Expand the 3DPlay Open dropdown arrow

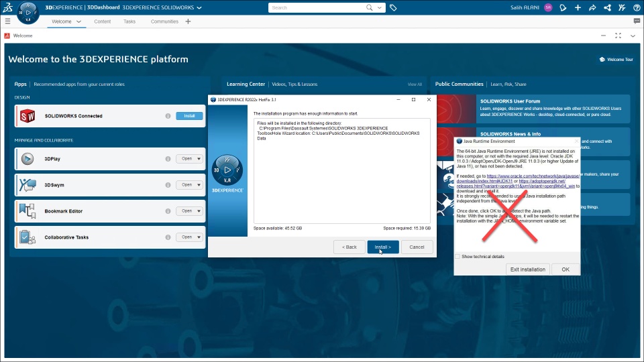(x=199, y=158)
